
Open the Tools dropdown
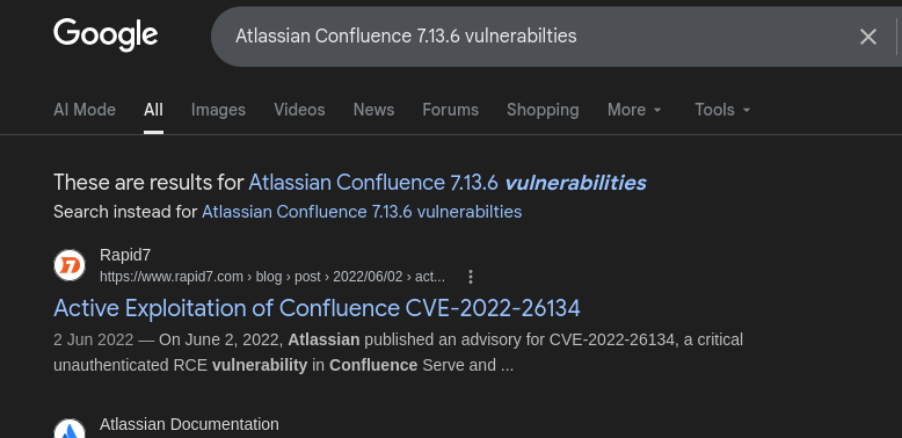(x=722, y=110)
